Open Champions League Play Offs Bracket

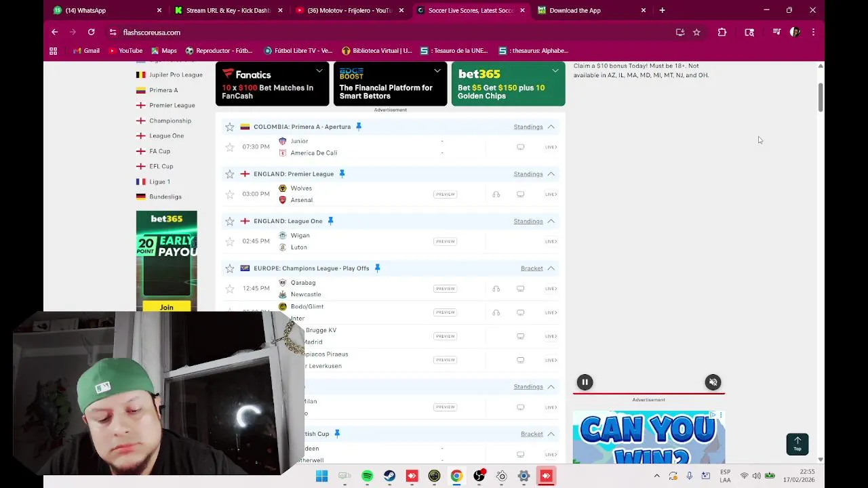532,268
